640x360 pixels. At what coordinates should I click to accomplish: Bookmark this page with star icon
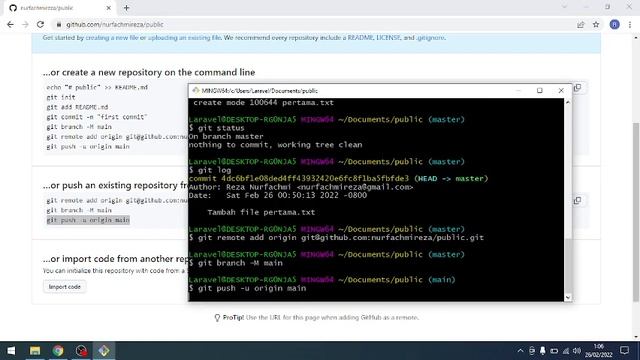click(x=596, y=24)
